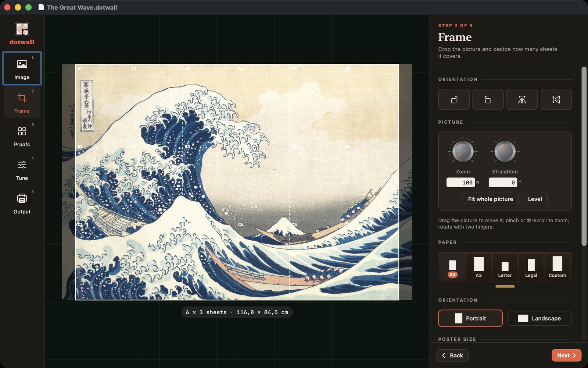
Task: Choose Letter paper size
Action: [x=505, y=268]
